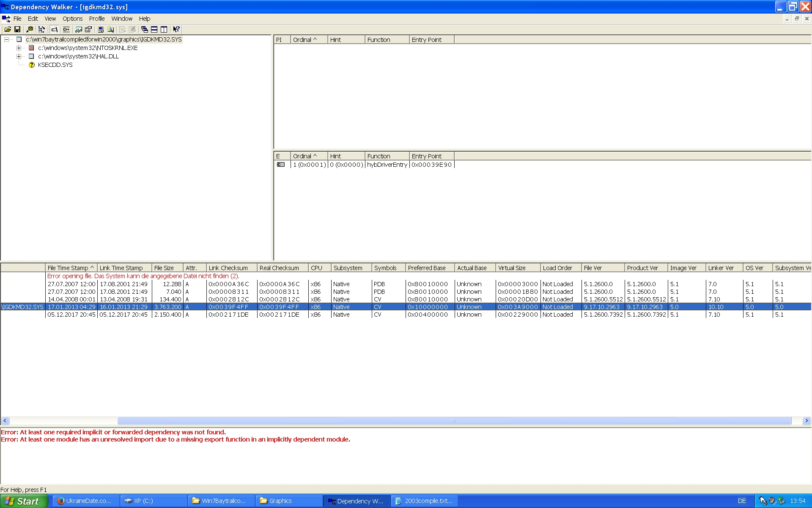Click the NTOSKRNL.EXE module icon in tree
812x508 pixels.
pyautogui.click(x=31, y=48)
